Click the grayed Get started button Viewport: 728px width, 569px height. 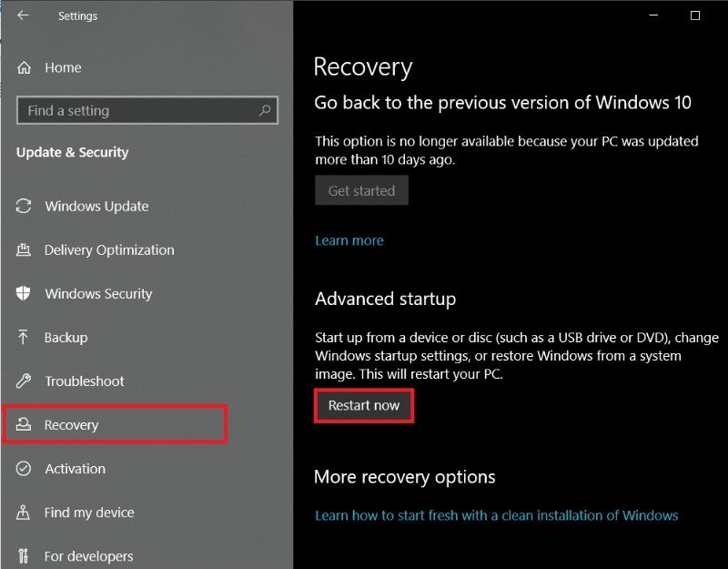click(x=361, y=190)
